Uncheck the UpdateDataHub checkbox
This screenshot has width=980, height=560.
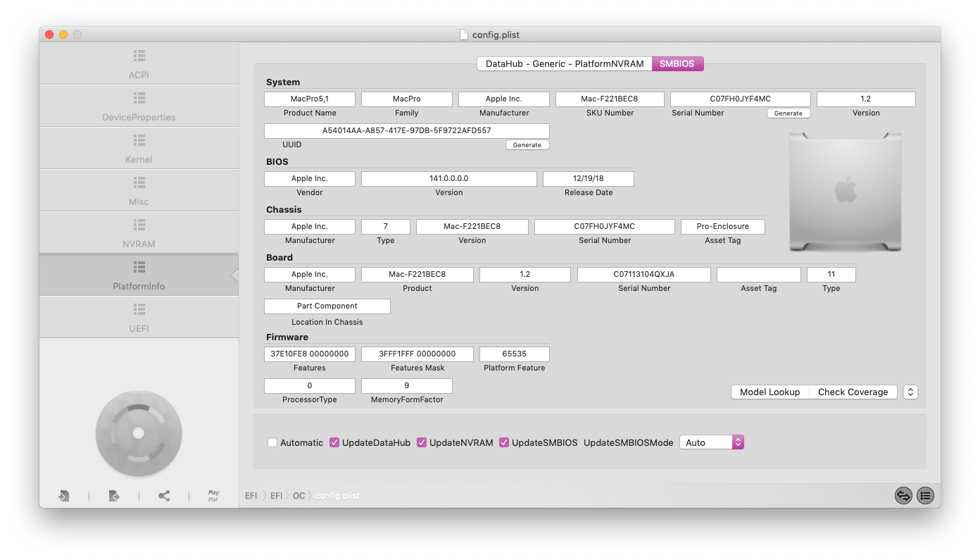[334, 442]
